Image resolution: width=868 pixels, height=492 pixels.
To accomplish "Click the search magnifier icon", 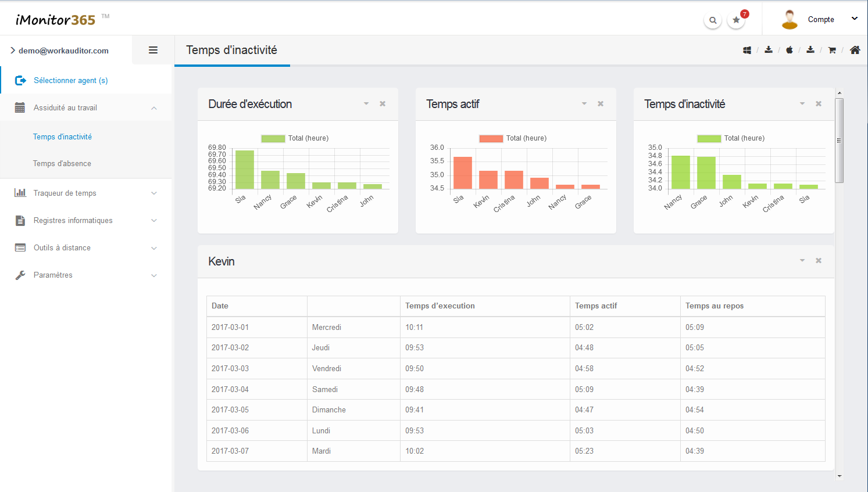I will (x=713, y=20).
